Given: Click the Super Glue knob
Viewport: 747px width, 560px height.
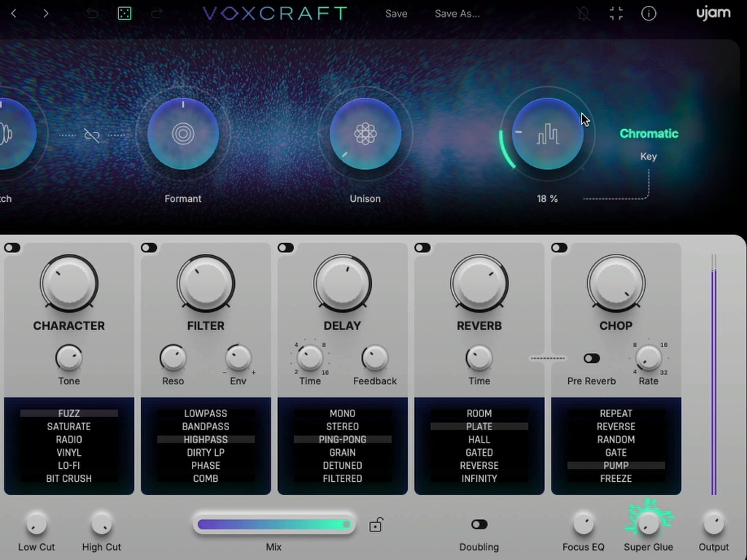Looking at the screenshot, I should tap(649, 524).
